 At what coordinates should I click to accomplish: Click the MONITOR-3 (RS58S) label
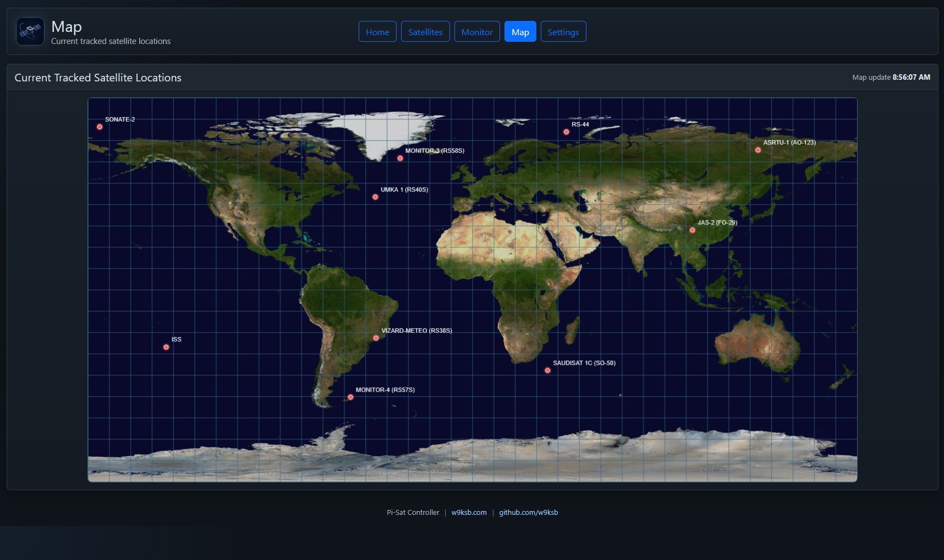(435, 151)
